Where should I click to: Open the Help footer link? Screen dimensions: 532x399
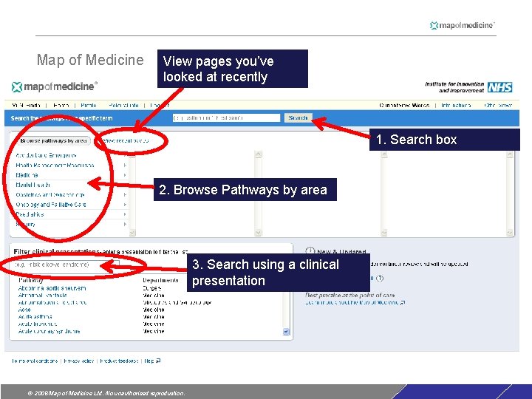pos(149,361)
